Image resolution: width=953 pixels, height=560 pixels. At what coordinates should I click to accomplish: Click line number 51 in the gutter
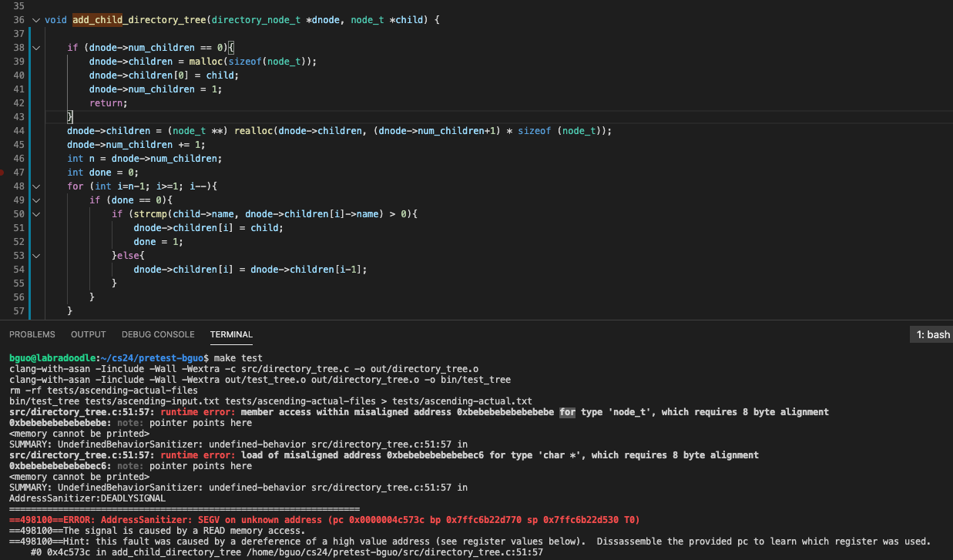pos(18,228)
